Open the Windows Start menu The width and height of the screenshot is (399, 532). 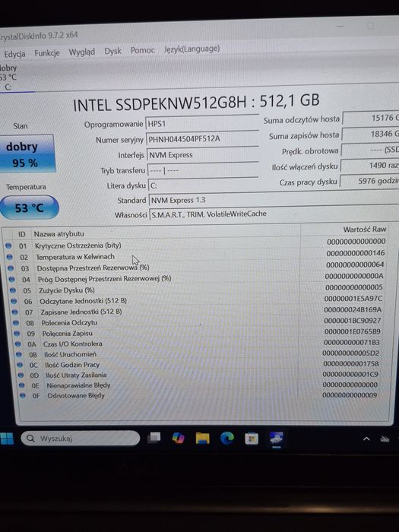[7, 439]
